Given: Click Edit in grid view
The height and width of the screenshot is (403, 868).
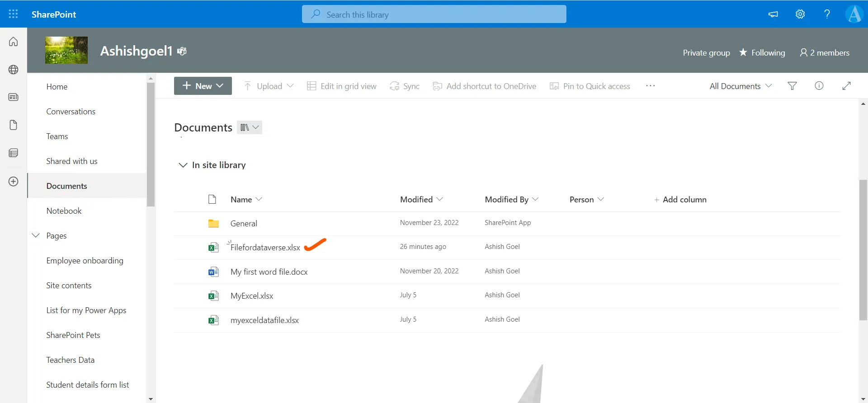Looking at the screenshot, I should tap(342, 86).
